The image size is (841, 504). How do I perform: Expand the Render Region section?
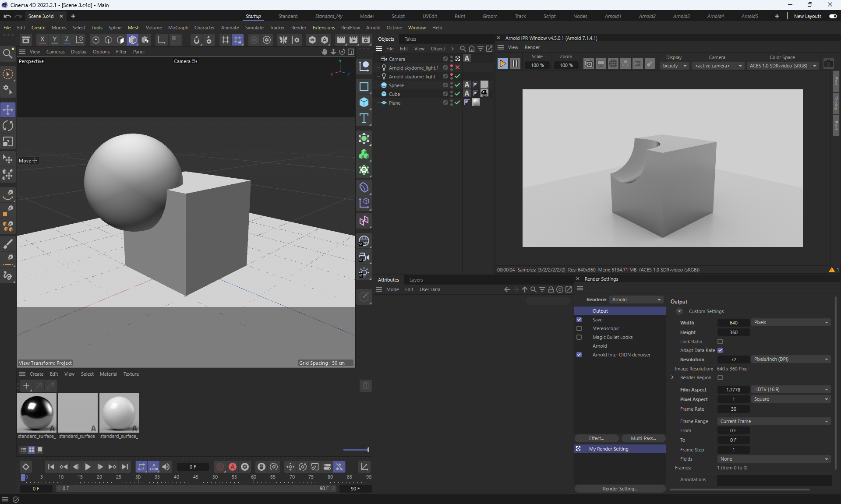tap(673, 377)
